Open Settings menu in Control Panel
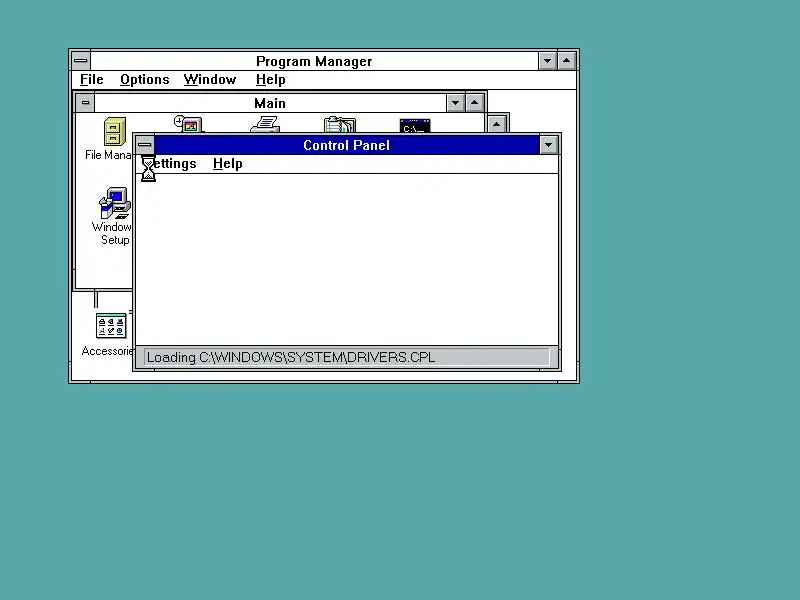 click(169, 163)
